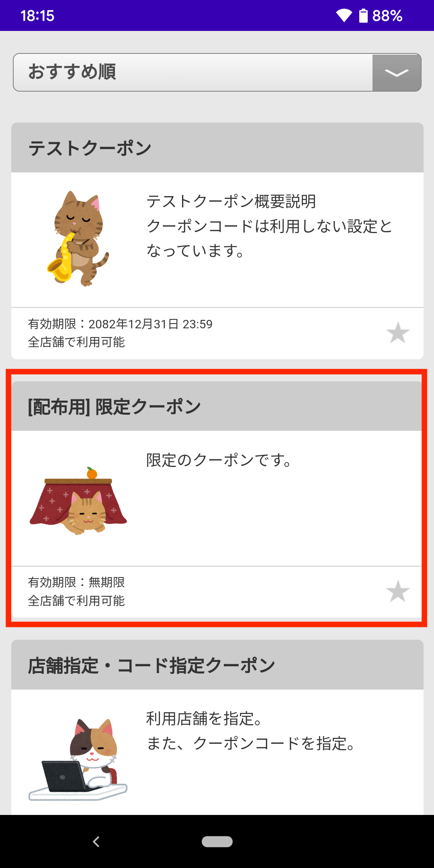
Task: Open the テストクーポン header
Action: pos(217,147)
